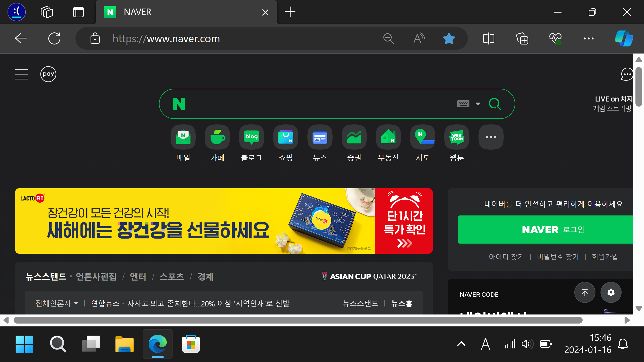This screenshot has width=644, height=362.
Task: Open the Naver Shopping icon
Action: tap(286, 137)
